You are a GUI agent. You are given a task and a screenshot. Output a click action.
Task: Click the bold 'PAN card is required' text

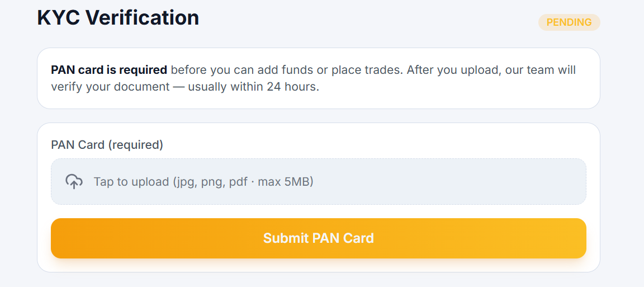coord(109,70)
